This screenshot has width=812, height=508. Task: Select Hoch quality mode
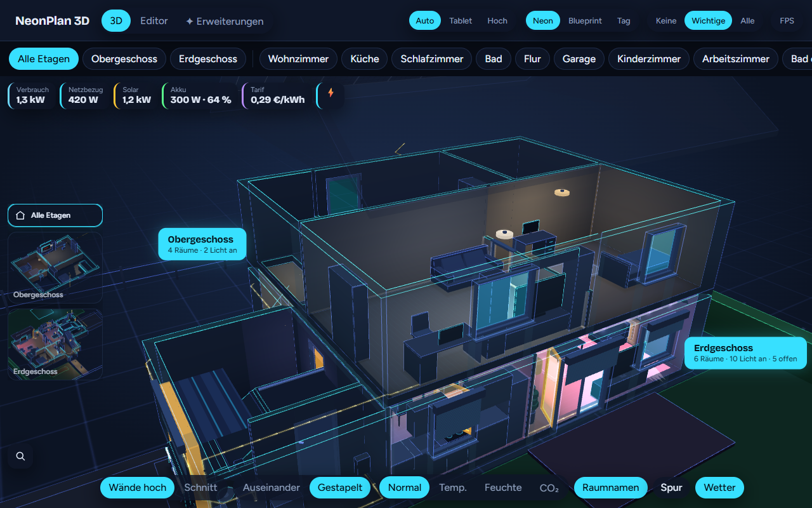click(x=497, y=21)
